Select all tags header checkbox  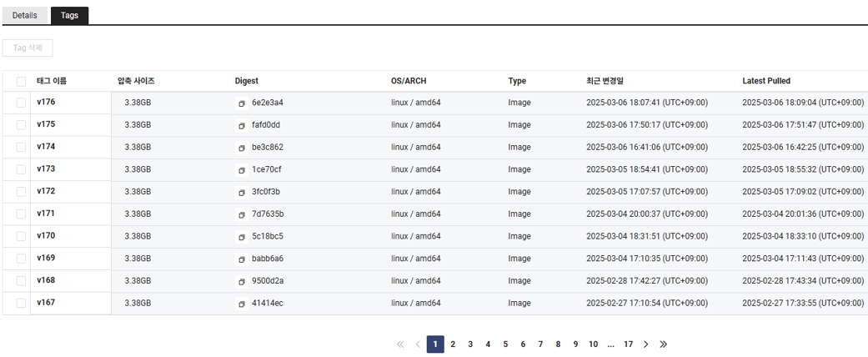(x=21, y=82)
